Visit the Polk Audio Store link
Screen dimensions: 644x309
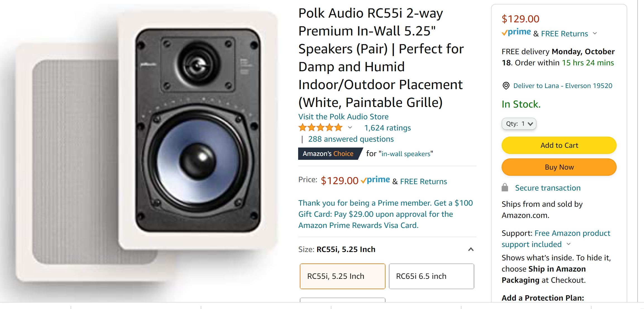[x=343, y=117]
